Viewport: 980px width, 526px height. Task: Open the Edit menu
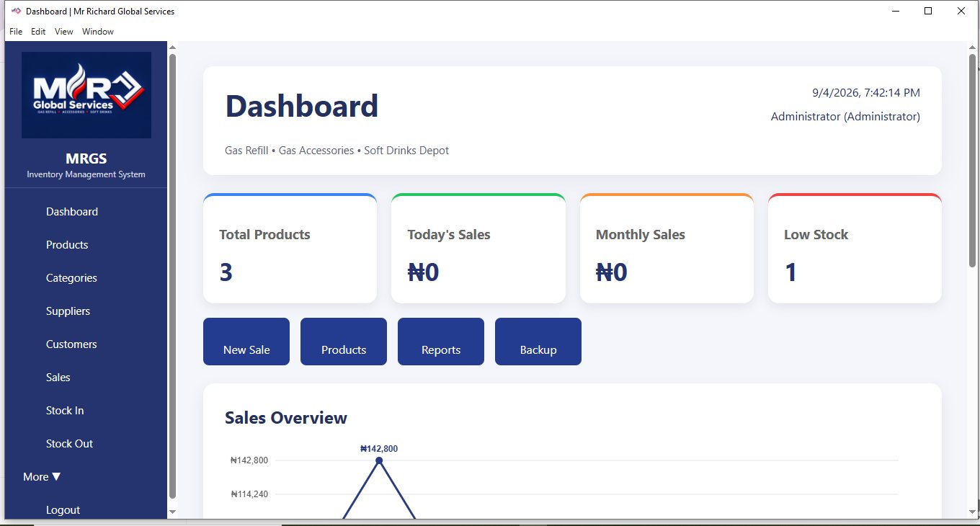coord(38,32)
